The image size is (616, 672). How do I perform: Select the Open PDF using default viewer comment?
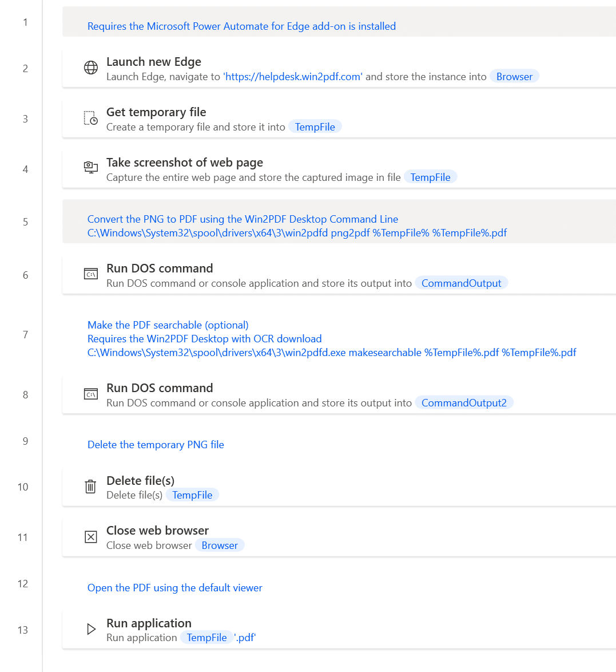pos(174,588)
